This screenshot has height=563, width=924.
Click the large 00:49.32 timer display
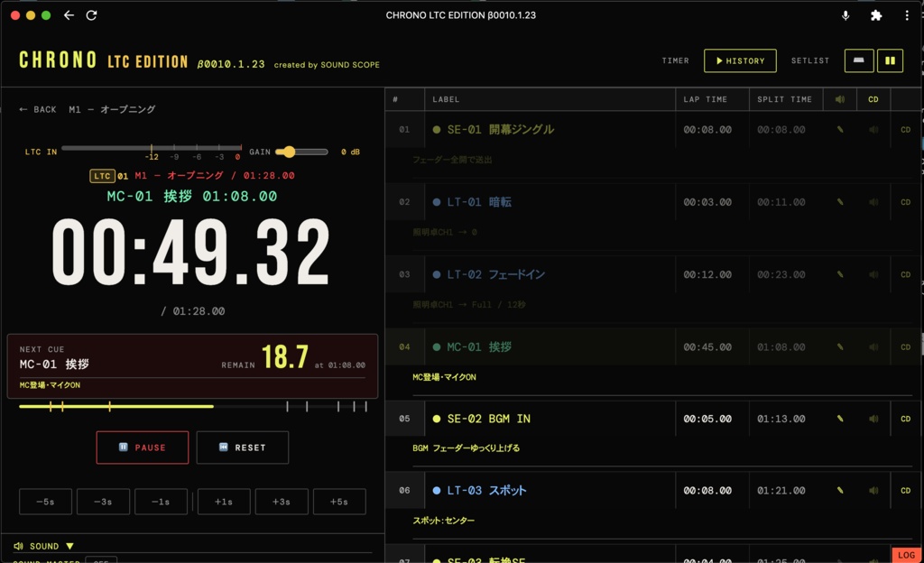pos(191,252)
